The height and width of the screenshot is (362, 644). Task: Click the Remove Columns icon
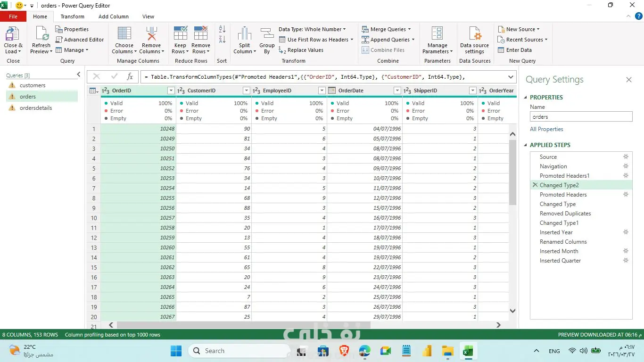coord(151,34)
